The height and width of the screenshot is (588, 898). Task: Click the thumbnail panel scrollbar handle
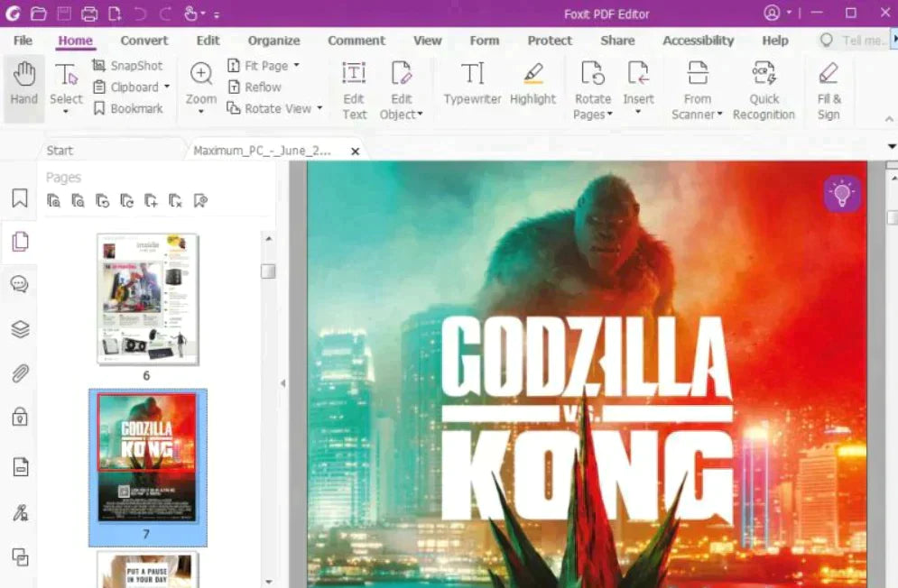(268, 271)
